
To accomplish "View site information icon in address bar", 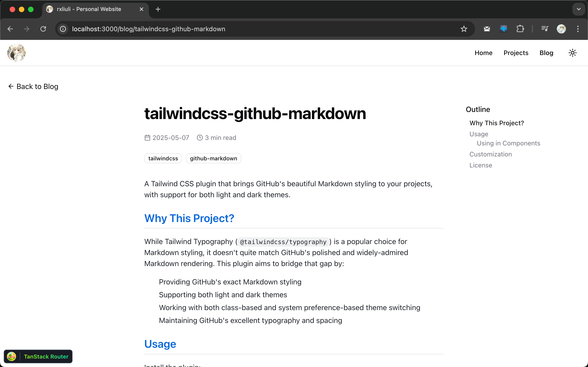I will tap(63, 29).
